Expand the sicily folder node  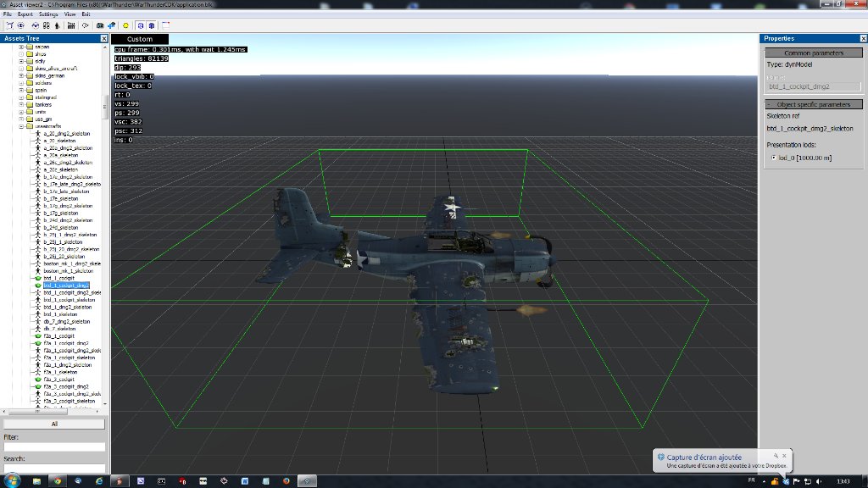pyautogui.click(x=21, y=61)
